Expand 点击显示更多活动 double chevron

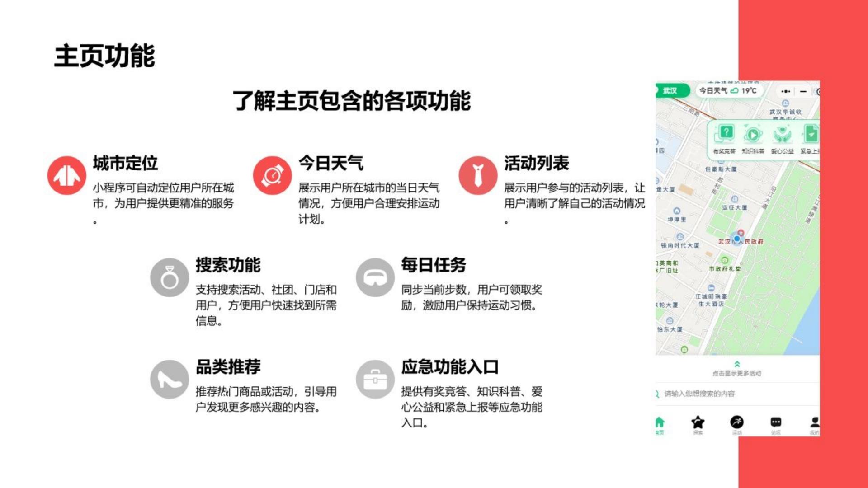tap(737, 364)
